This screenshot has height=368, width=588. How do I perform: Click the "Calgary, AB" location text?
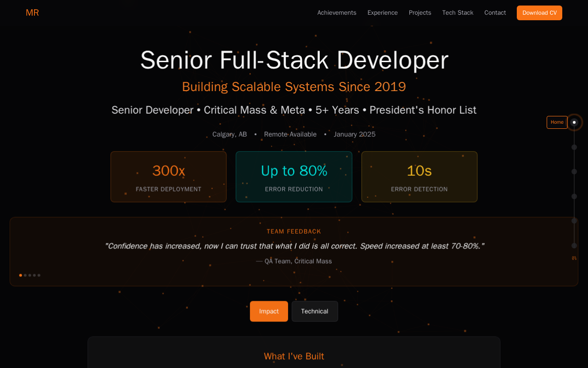(x=230, y=134)
